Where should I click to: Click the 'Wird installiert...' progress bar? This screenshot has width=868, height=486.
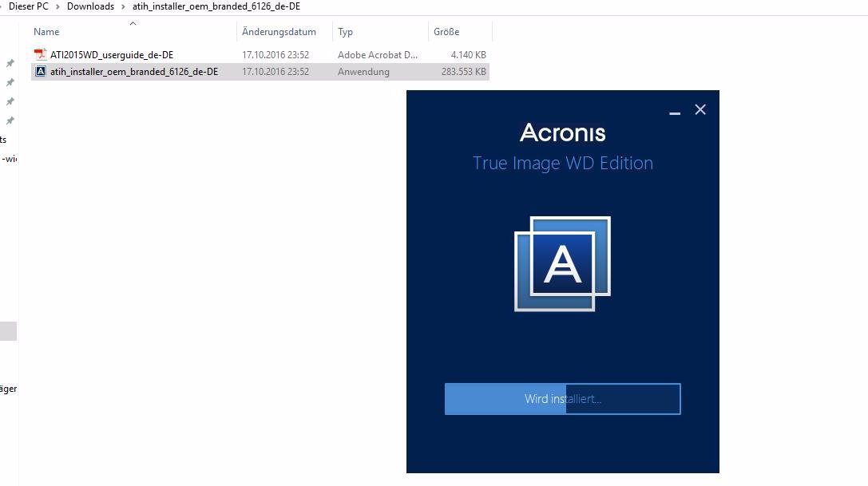click(x=562, y=399)
